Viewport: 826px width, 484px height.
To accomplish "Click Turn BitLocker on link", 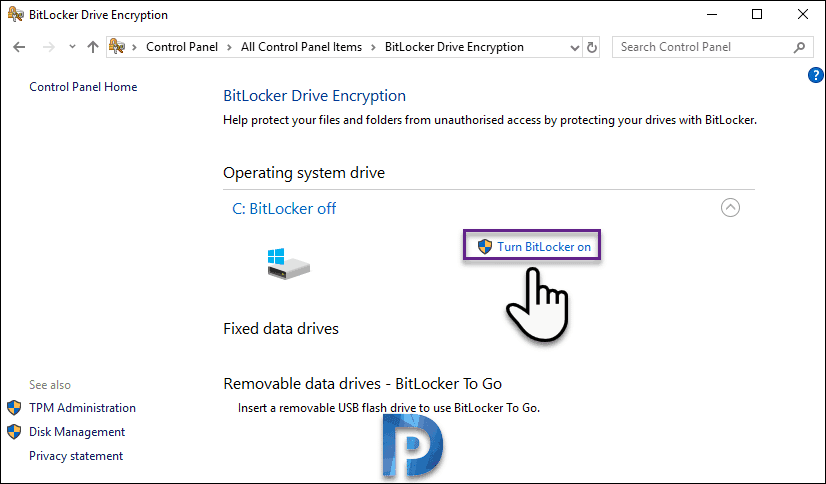I will coord(544,246).
